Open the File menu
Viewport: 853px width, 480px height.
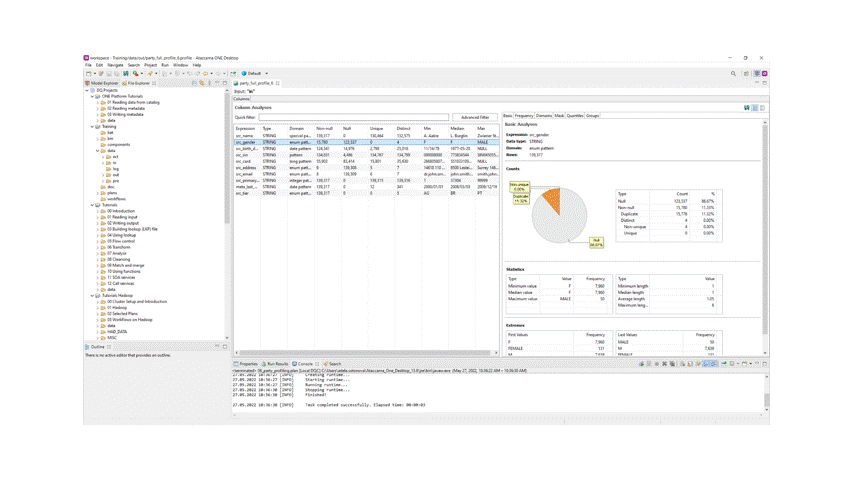88,65
